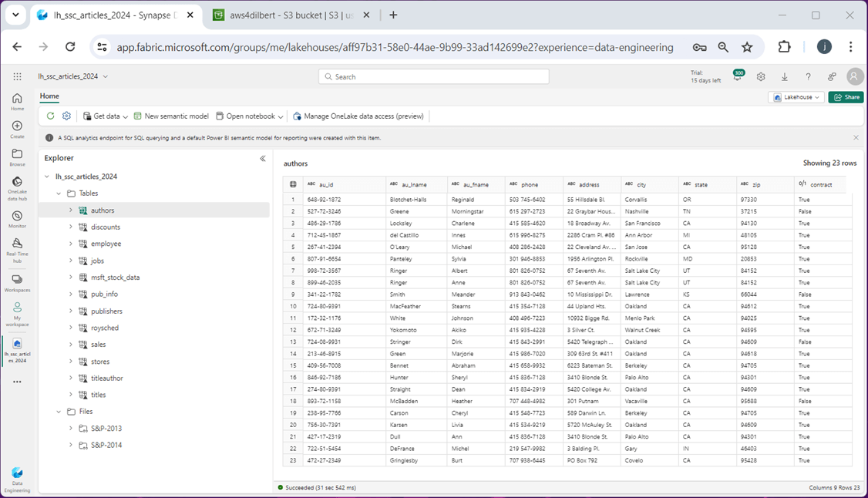Open the app launcher grid icon
The image size is (868, 498).
(x=17, y=77)
